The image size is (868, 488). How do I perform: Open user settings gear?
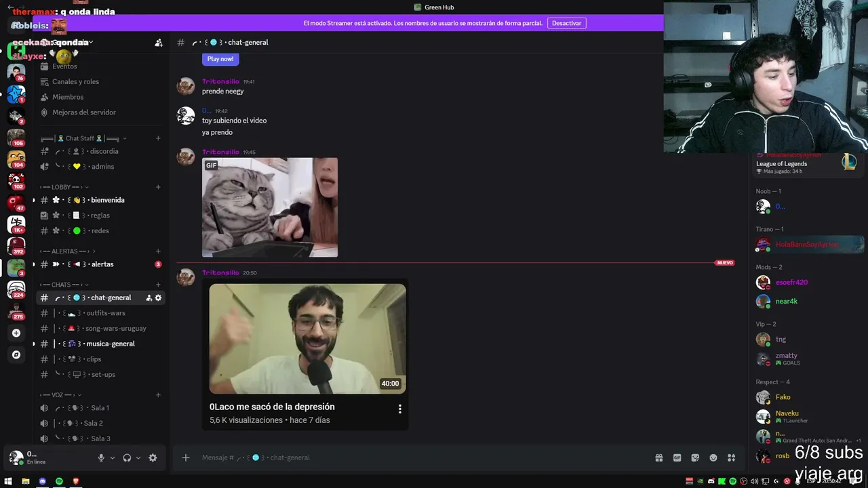(x=153, y=457)
